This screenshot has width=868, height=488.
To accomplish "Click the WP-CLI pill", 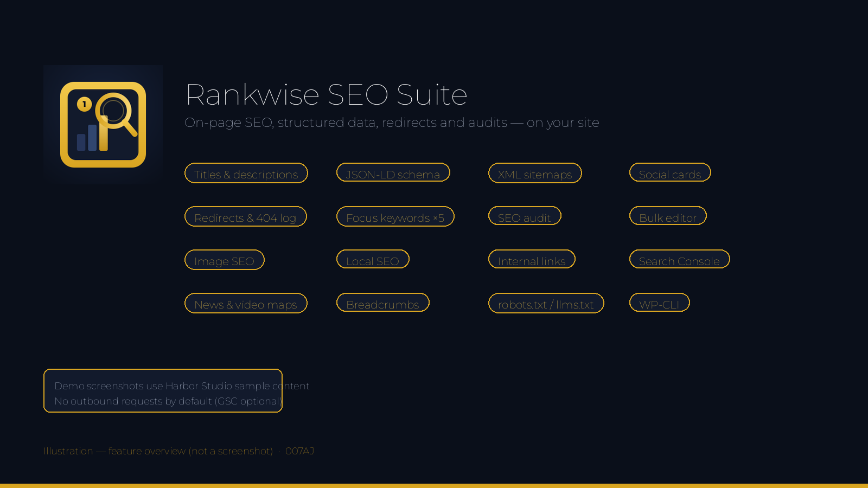I will pos(660,303).
